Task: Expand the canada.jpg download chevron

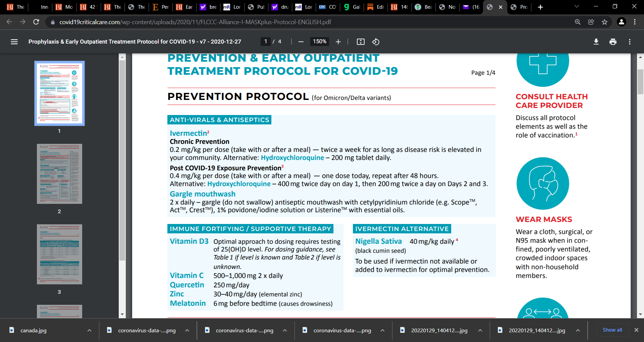Action: coord(89,330)
